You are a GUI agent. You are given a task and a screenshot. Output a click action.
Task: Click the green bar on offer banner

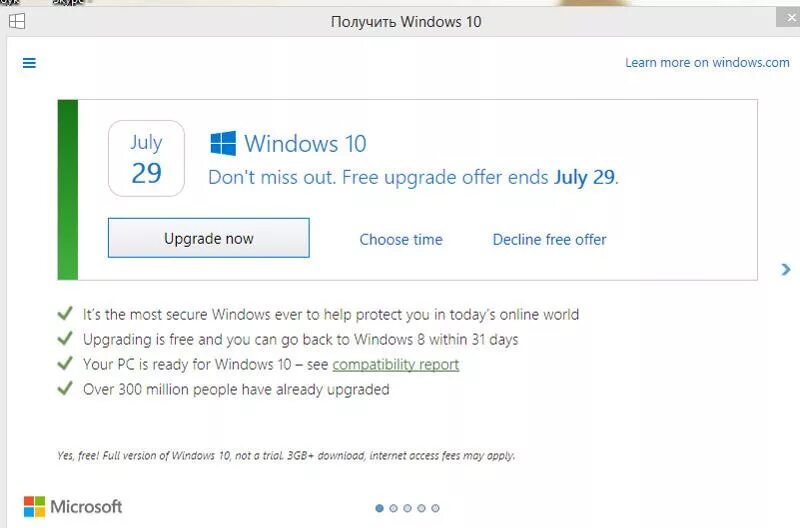68,190
